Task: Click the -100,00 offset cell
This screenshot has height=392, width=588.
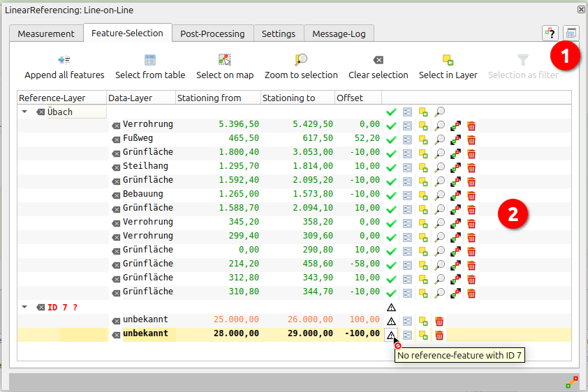Action: pyautogui.click(x=359, y=334)
